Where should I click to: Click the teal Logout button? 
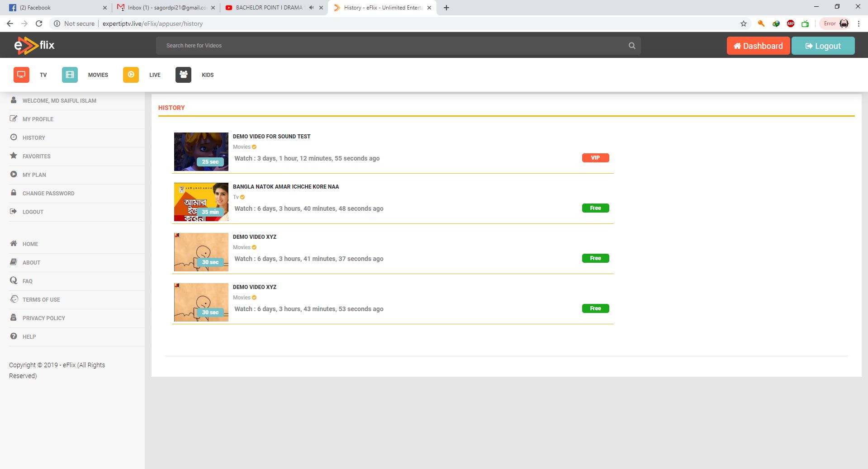pyautogui.click(x=823, y=46)
